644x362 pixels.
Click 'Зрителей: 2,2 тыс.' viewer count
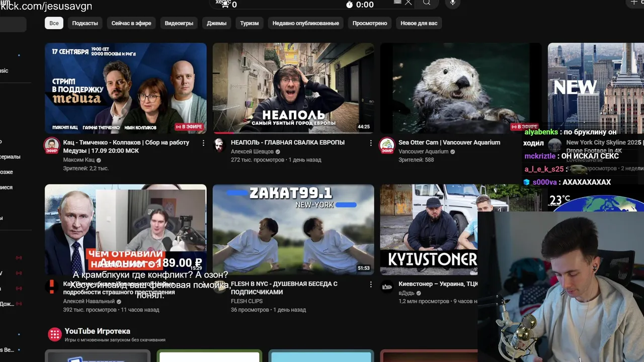(86, 168)
